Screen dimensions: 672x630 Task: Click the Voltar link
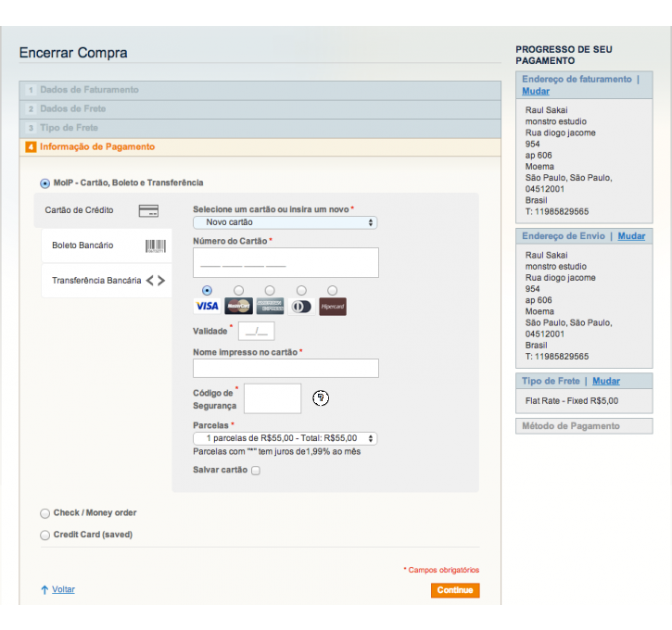63,589
